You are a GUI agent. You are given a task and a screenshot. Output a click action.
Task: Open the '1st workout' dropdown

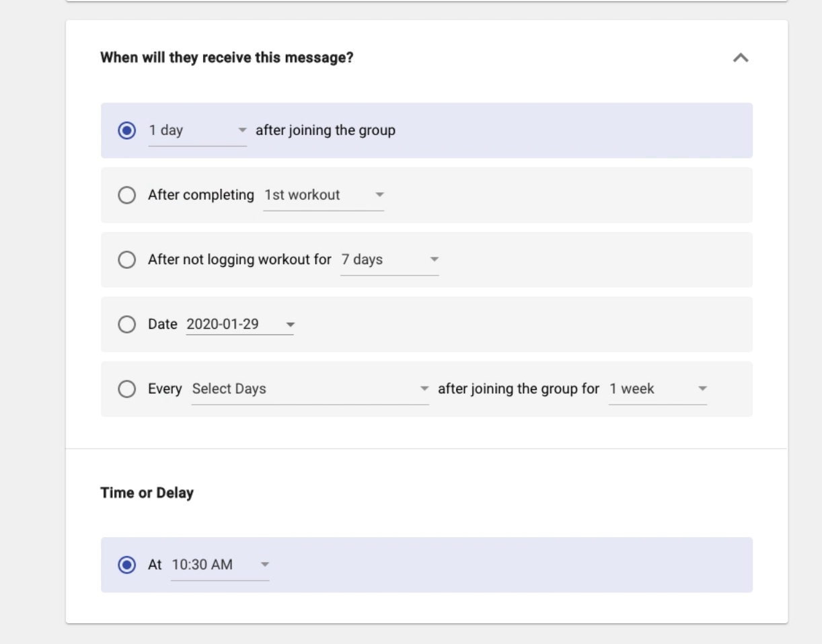[x=323, y=196]
